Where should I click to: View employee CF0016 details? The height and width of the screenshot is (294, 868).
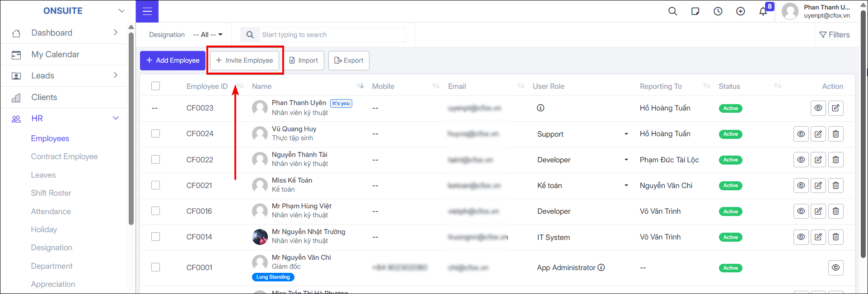tap(801, 211)
